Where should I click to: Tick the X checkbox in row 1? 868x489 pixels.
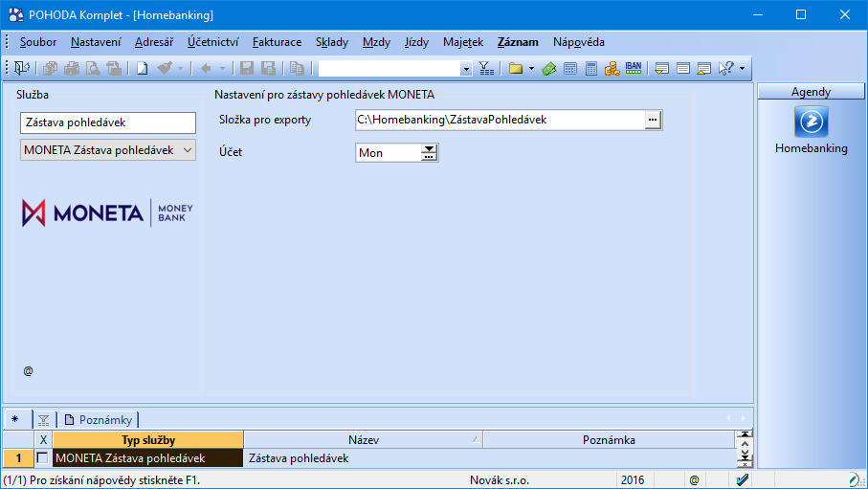(x=42, y=458)
